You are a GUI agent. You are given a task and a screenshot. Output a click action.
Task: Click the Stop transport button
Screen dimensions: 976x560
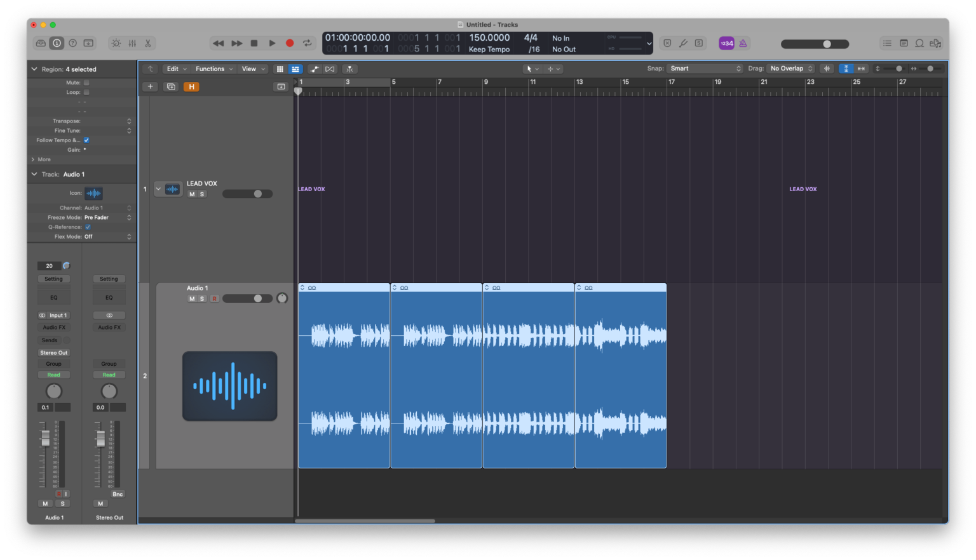[254, 43]
